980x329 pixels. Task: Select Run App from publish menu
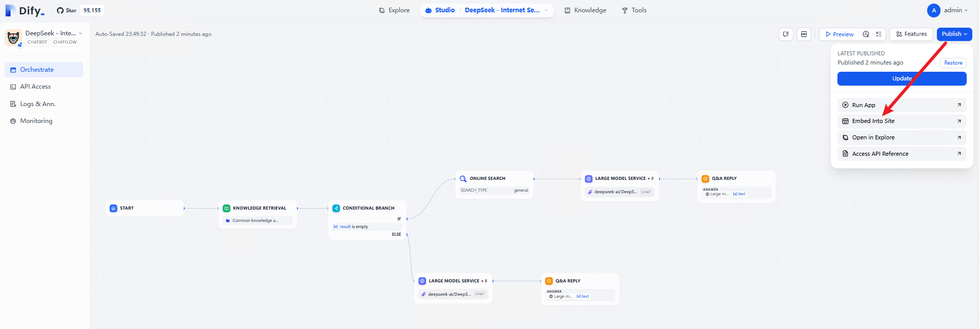(x=902, y=105)
